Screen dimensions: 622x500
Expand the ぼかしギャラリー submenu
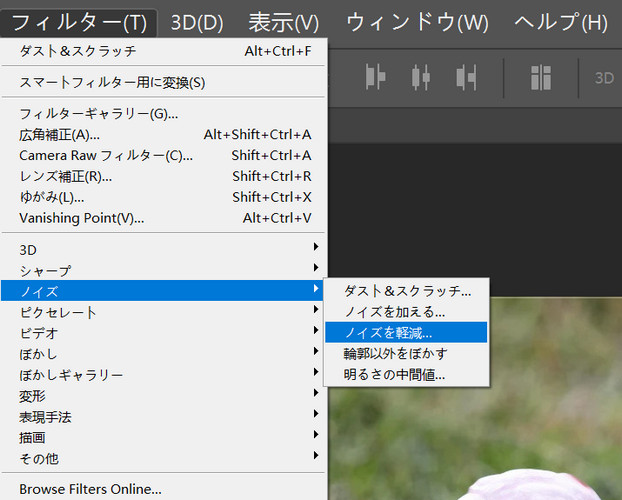(x=164, y=375)
